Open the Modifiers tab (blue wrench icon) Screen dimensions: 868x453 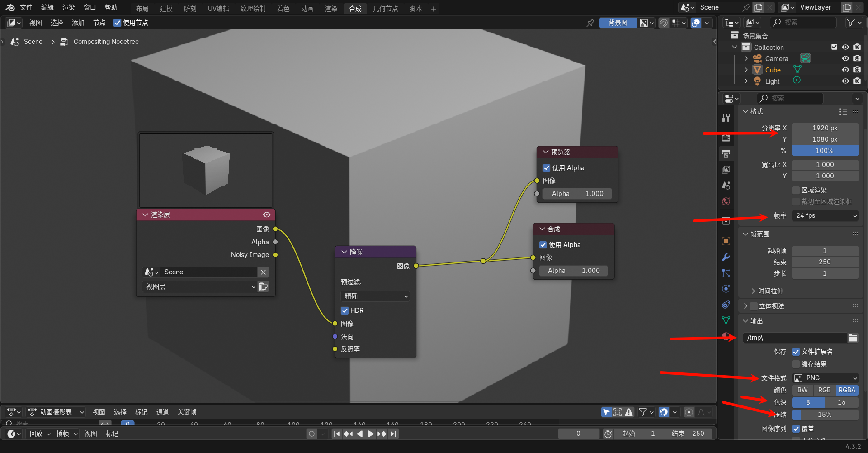point(726,257)
